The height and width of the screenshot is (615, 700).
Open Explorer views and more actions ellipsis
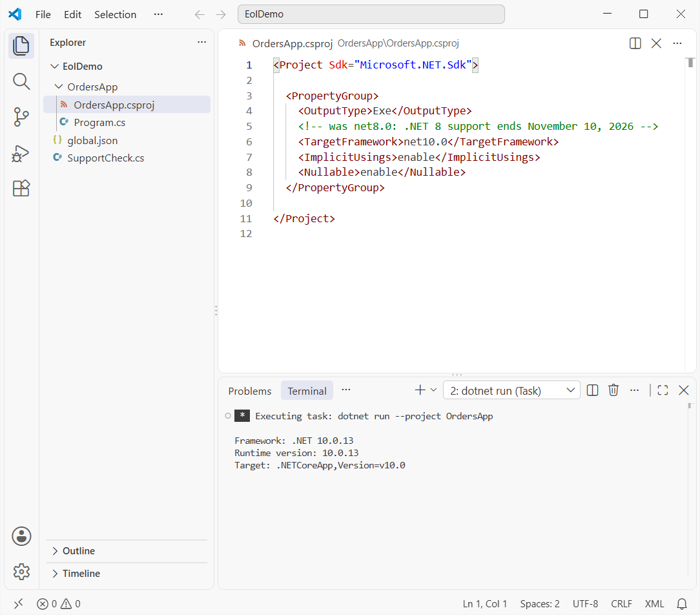201,43
